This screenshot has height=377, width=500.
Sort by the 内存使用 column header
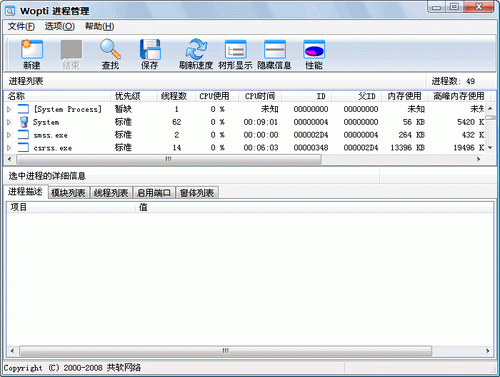click(404, 96)
